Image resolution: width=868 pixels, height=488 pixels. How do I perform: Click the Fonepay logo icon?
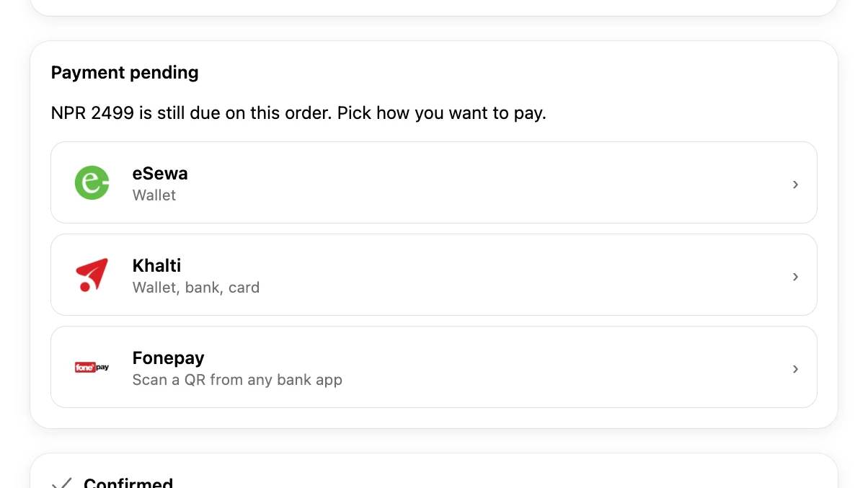click(x=92, y=368)
